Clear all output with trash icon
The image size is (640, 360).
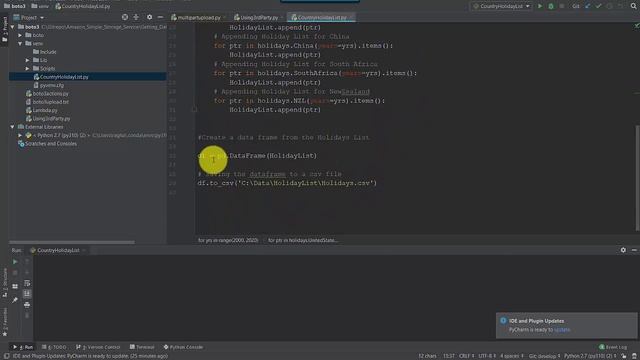27,316
